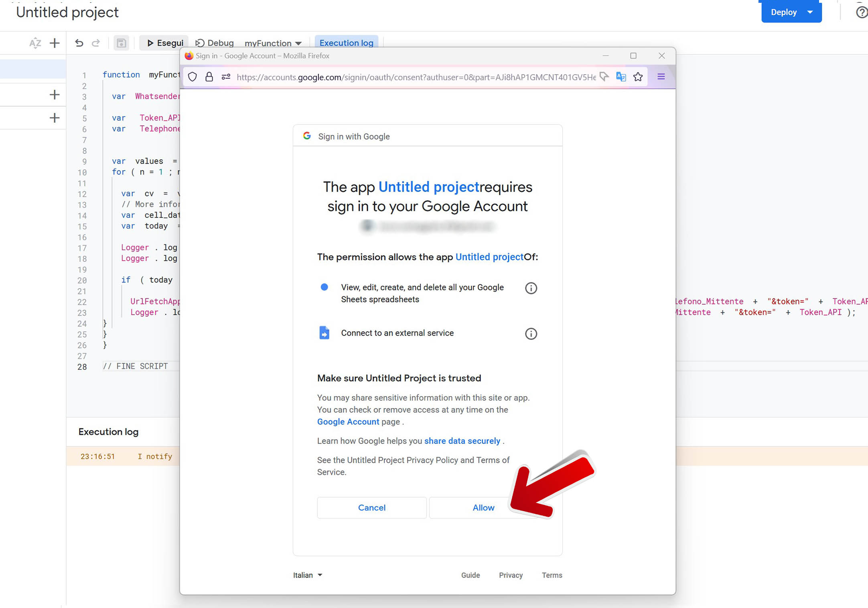Click the Untitled project title
Viewport: 868px width, 608px height.
coord(67,12)
